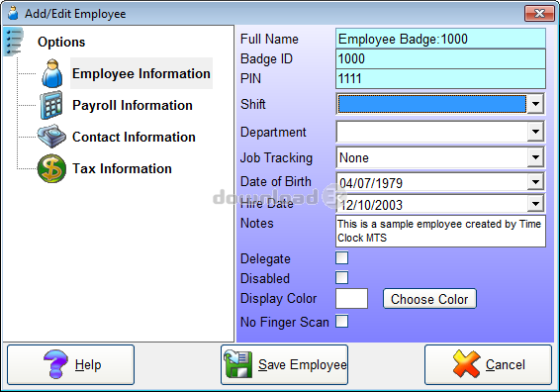Click the Contact Information telephone icon

click(51, 137)
